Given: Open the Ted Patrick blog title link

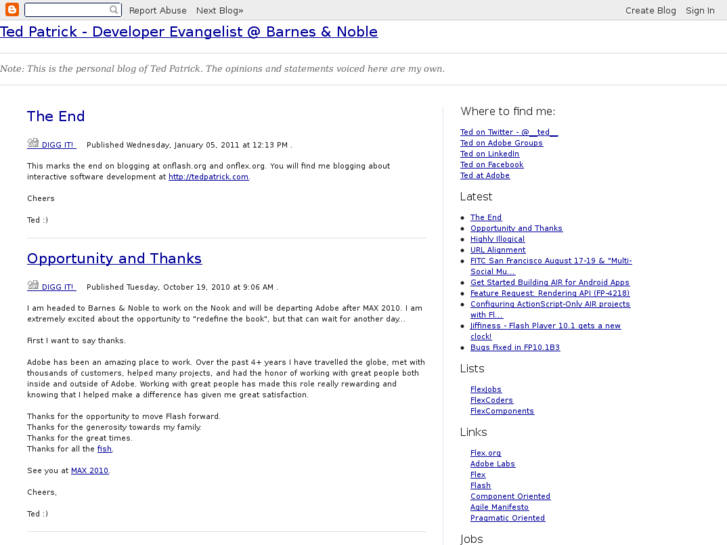Looking at the screenshot, I should [189, 32].
